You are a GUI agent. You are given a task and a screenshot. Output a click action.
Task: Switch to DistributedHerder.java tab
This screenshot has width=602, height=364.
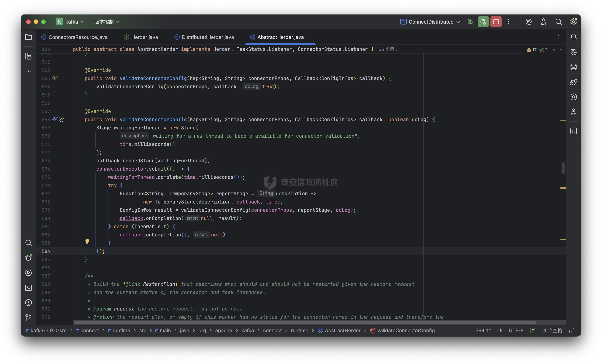coord(204,37)
